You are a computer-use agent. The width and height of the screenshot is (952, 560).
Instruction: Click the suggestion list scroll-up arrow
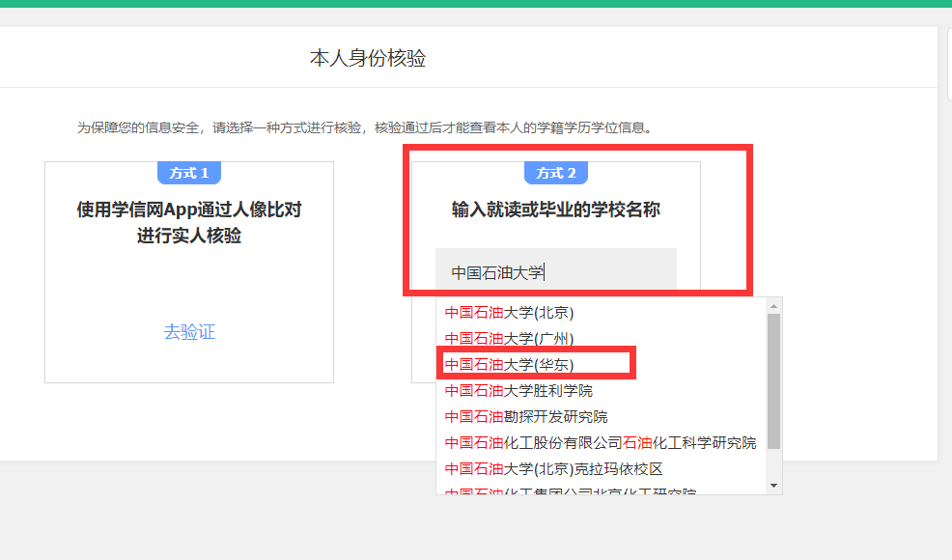pyautogui.click(x=773, y=305)
